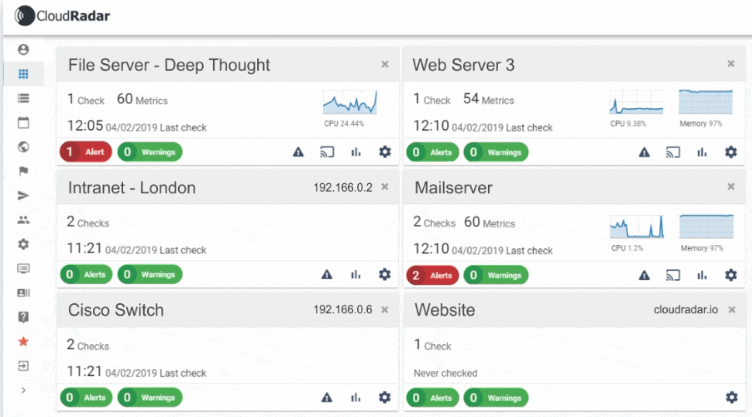Open the ID card icon in sidebar
Screen dimensions: 752x417
(x=23, y=293)
